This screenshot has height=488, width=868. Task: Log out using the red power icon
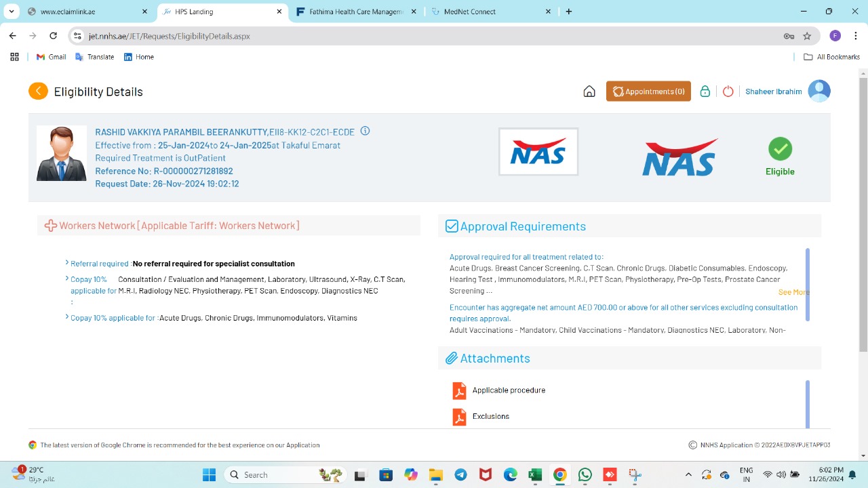click(x=728, y=91)
